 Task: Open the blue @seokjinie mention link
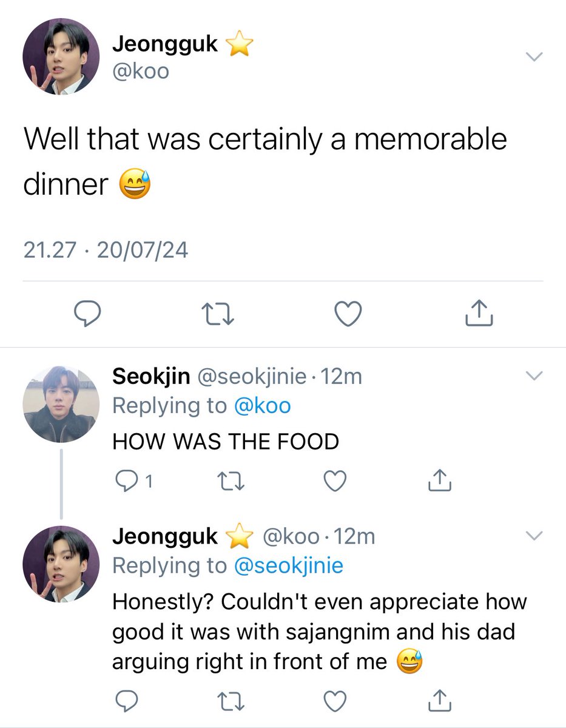click(288, 565)
